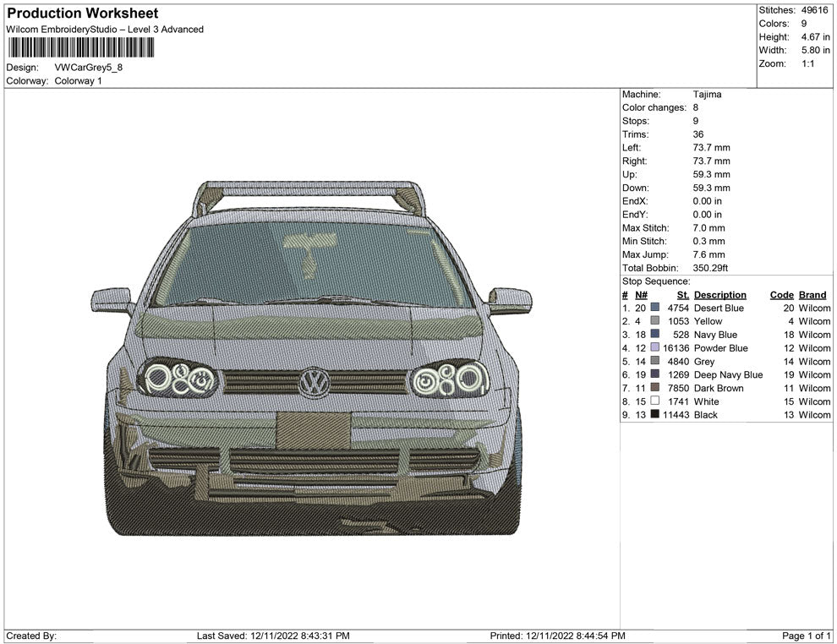Click the St. column header
837x644 pixels.
pos(683,294)
